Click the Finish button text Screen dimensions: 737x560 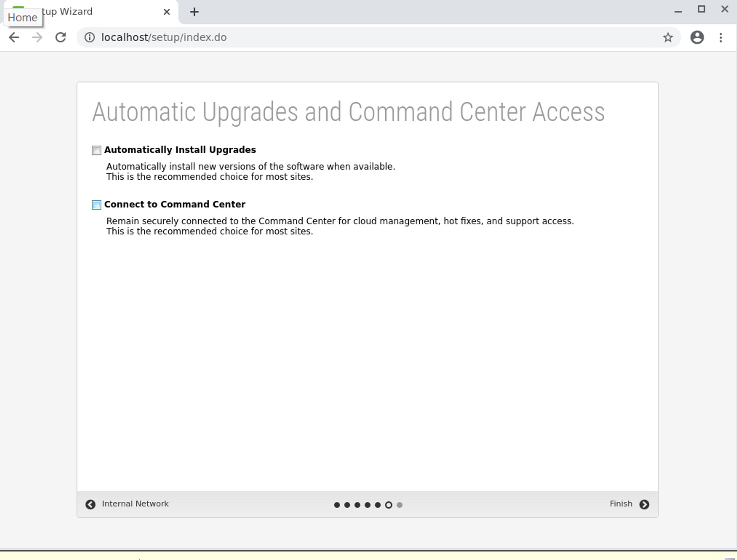click(x=621, y=504)
